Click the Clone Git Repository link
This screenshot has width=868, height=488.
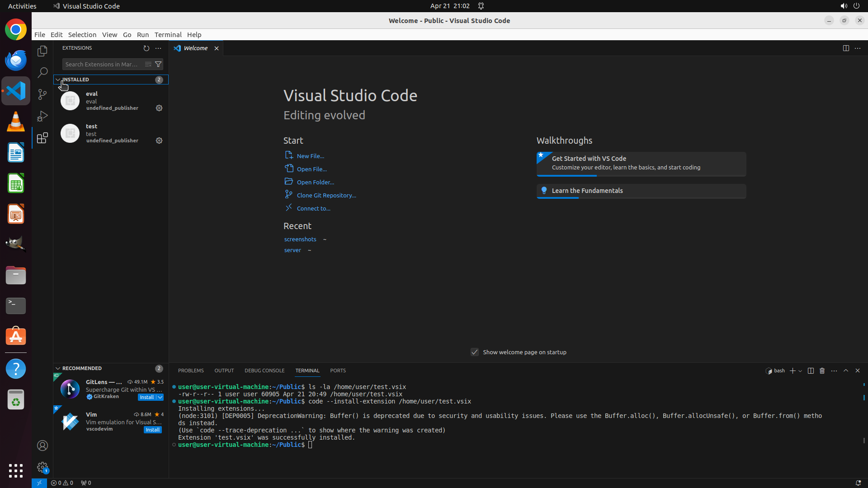click(326, 195)
